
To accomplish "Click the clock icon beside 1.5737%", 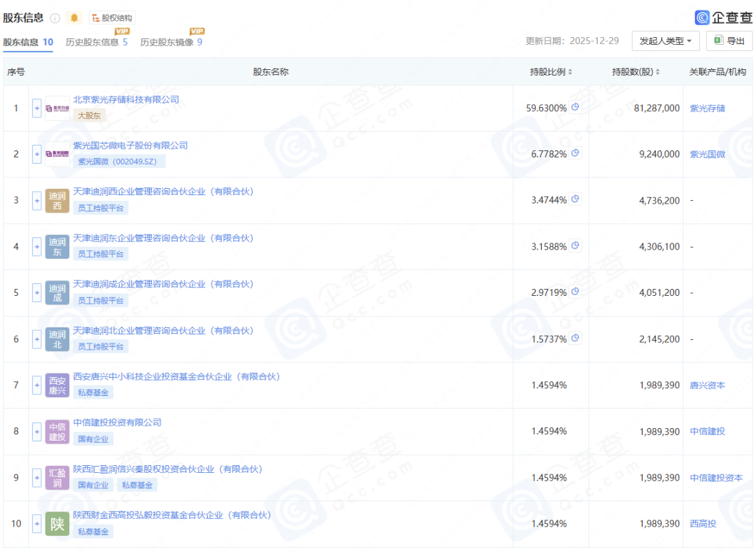I will 575,338.
